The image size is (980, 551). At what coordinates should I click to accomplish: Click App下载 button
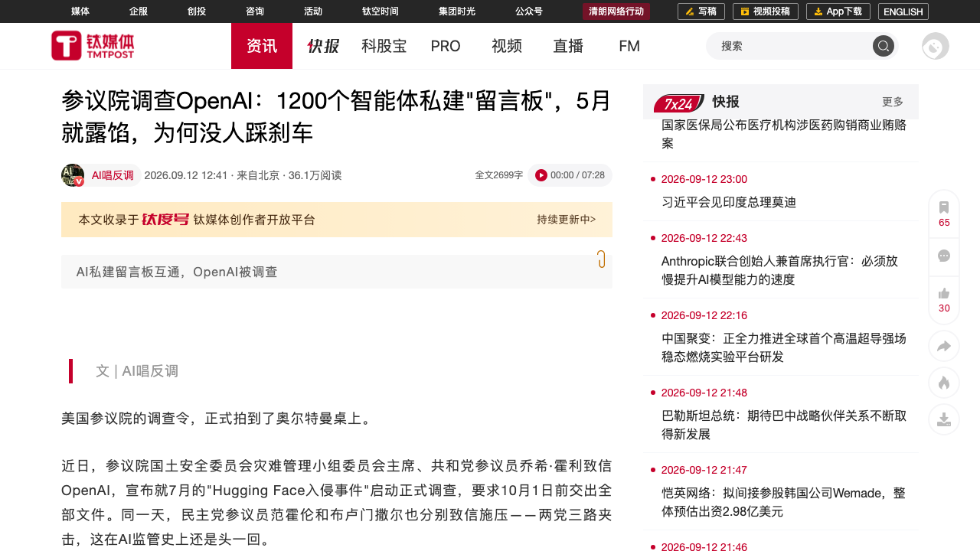click(838, 11)
